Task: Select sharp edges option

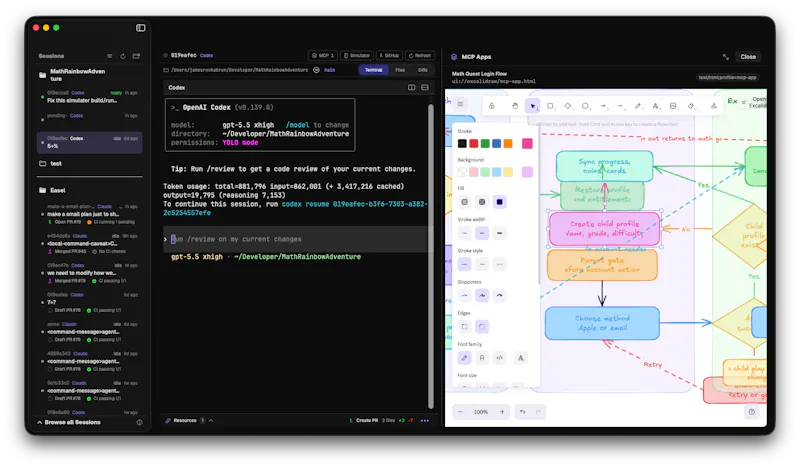Action: point(464,327)
